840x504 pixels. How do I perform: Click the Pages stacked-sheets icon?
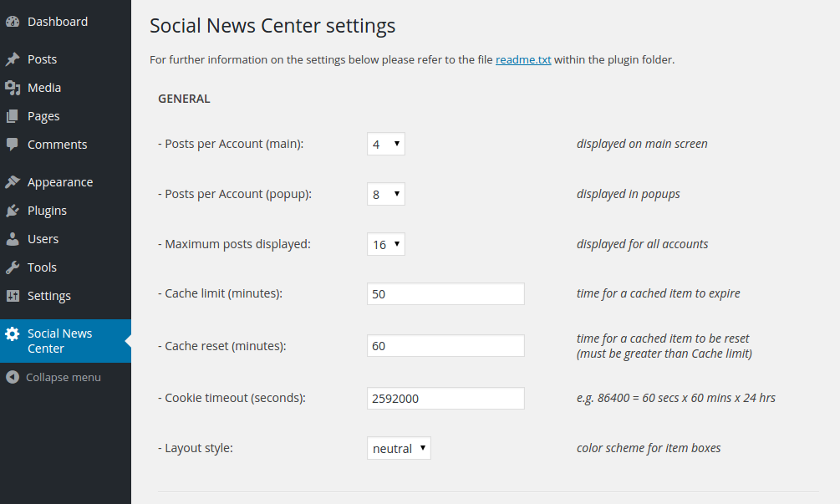pos(13,116)
